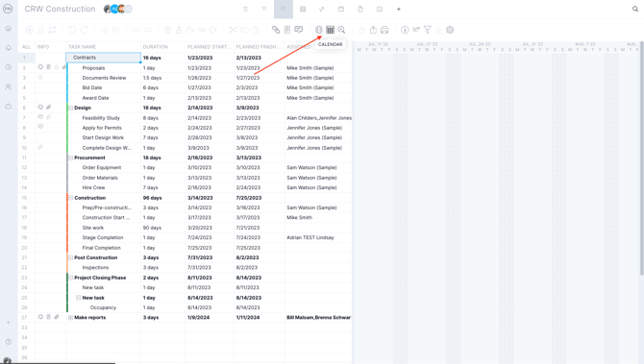The image size is (644, 364).
Task: Expand the Make reports group
Action: point(70,318)
